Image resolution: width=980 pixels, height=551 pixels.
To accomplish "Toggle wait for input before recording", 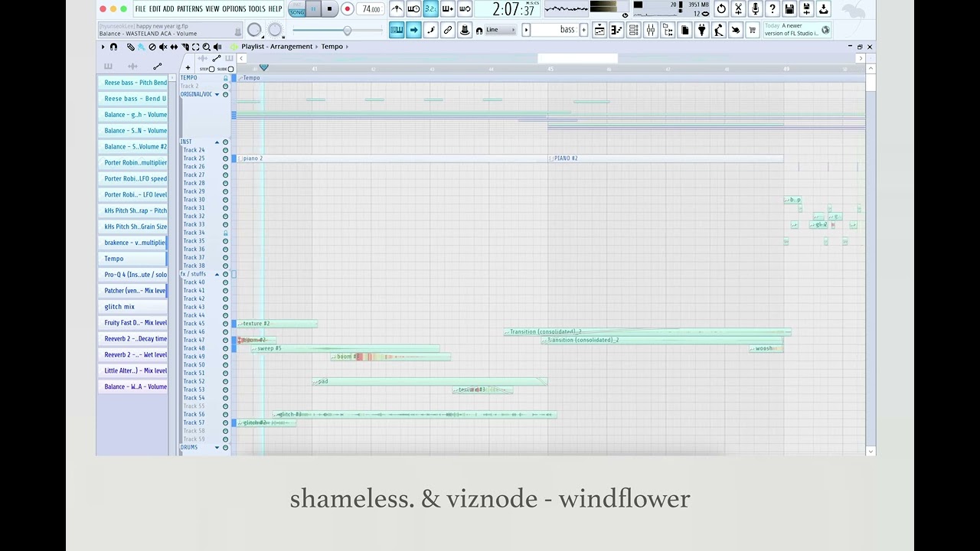I will 413,9.
